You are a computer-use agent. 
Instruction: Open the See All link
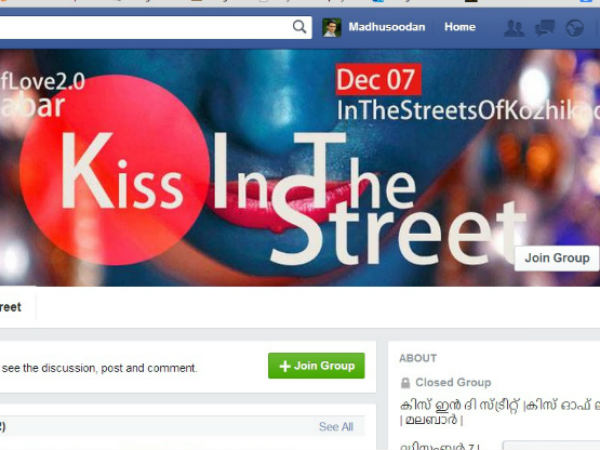coord(336,427)
